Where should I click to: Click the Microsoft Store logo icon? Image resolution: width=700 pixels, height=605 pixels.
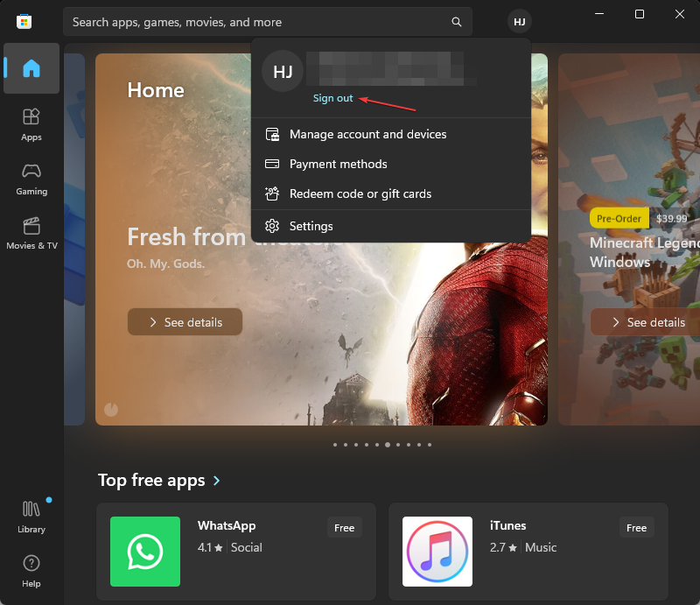(x=24, y=21)
